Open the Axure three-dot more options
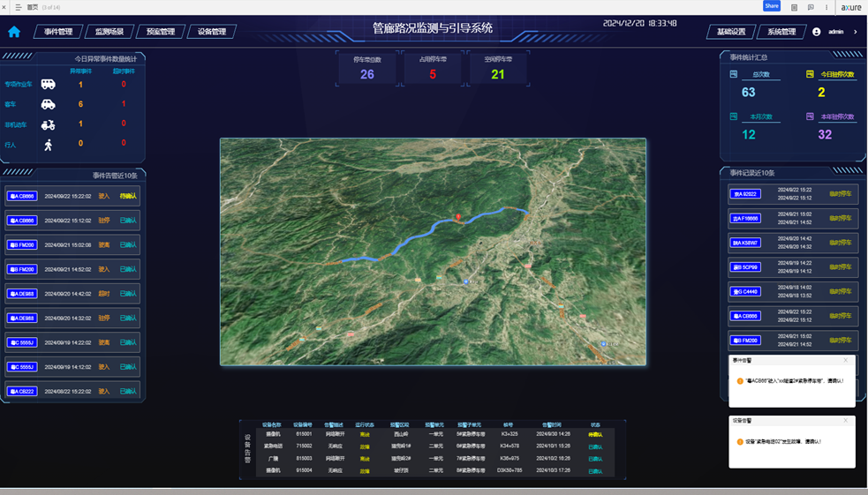Image resolution: width=868 pixels, height=495 pixels. point(827,6)
